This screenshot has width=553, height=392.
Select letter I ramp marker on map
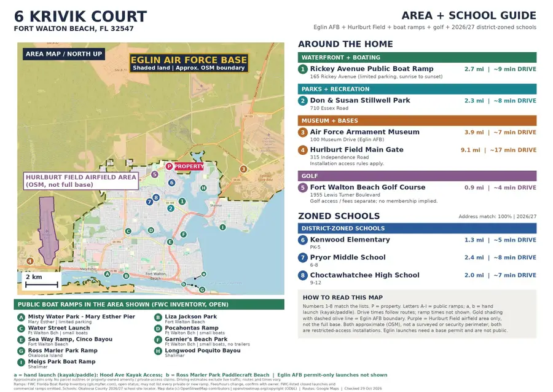click(x=222, y=227)
